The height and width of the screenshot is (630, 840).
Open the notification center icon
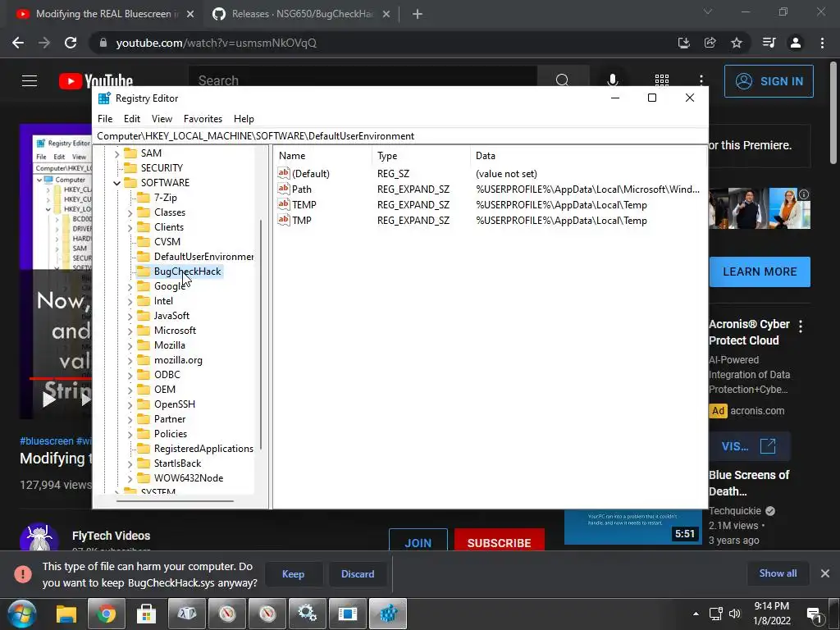coord(815,614)
